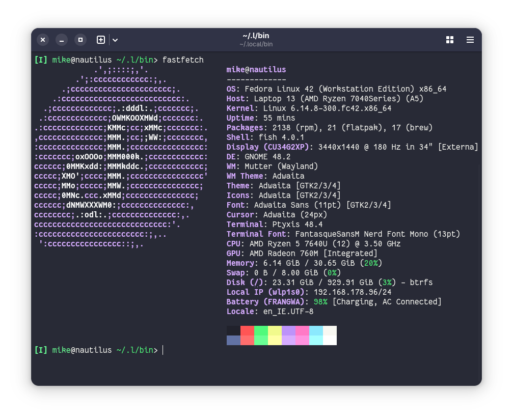Image resolution: width=513 pixels, height=420 pixels.
Task: Click the OS line Fedora Linux 42
Action: point(336,89)
